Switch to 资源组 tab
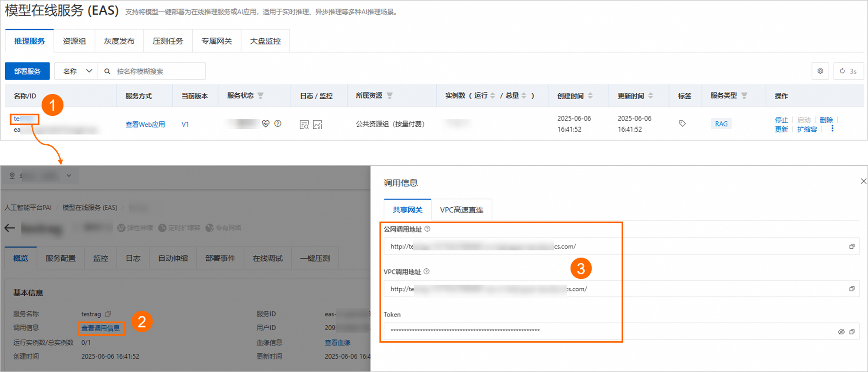868x372 pixels. point(74,41)
